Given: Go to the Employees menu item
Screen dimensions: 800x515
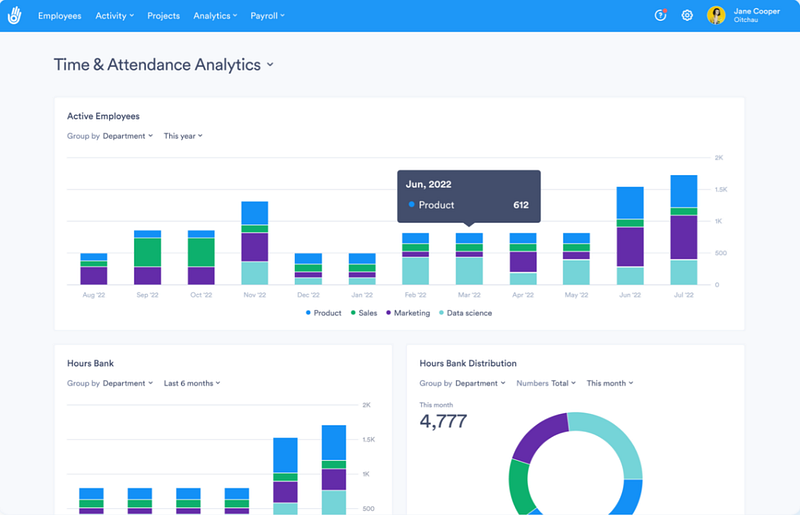Looking at the screenshot, I should point(60,16).
